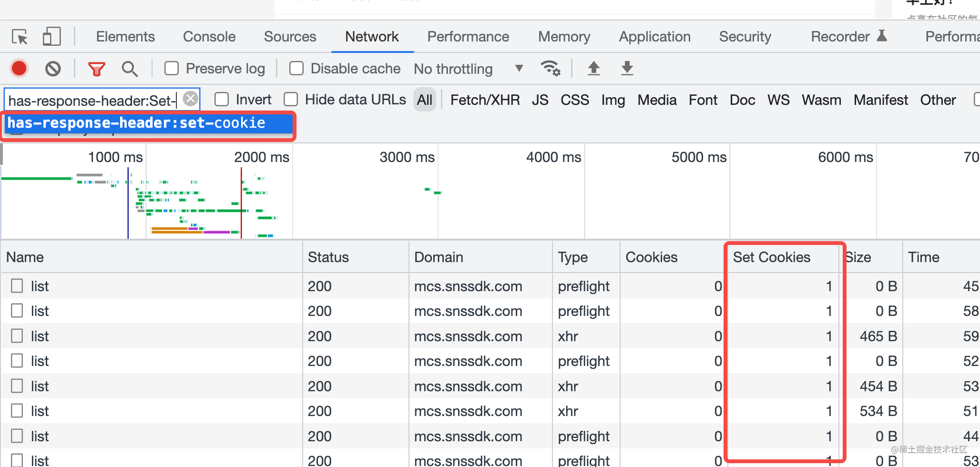Switch to the Console tab
Viewport: 980px width, 467px height.
(209, 37)
